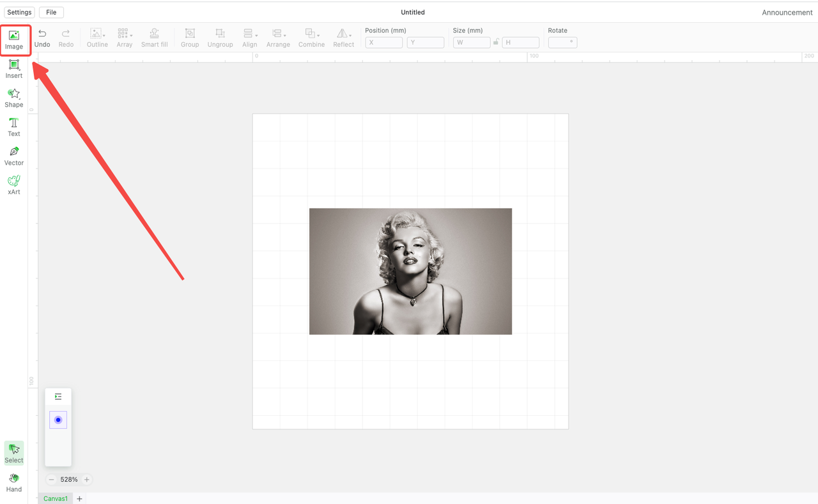This screenshot has height=504, width=818.
Task: Open the xArt tool
Action: (14, 185)
